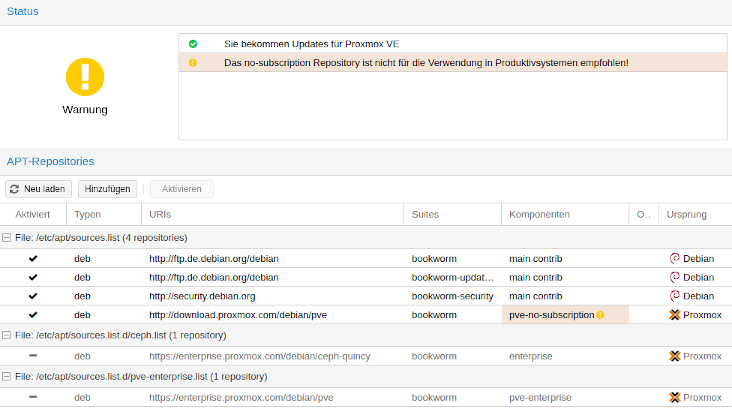The image size is (732, 418).
Task: Click Proxmox logo in pve-enterprise row
Action: (675, 397)
